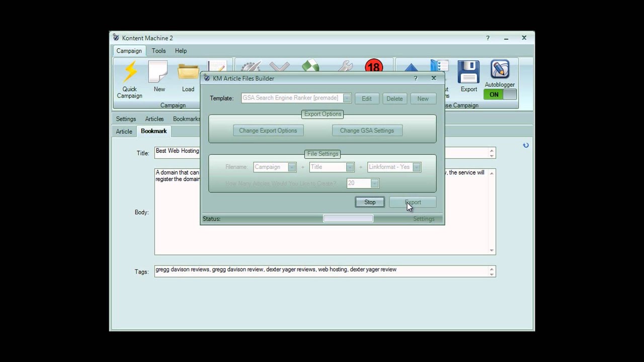Close the KM Article Files Builder dialog

coord(434,78)
